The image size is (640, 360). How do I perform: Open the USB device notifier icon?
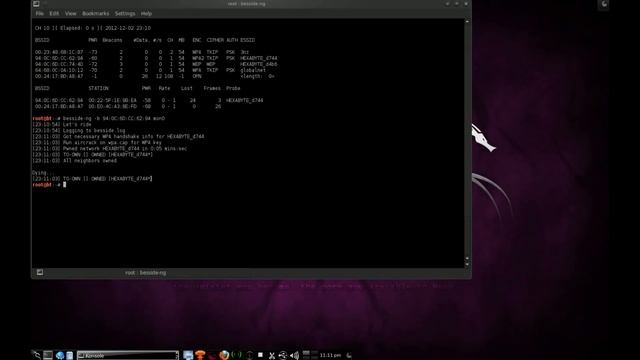coord(283,356)
